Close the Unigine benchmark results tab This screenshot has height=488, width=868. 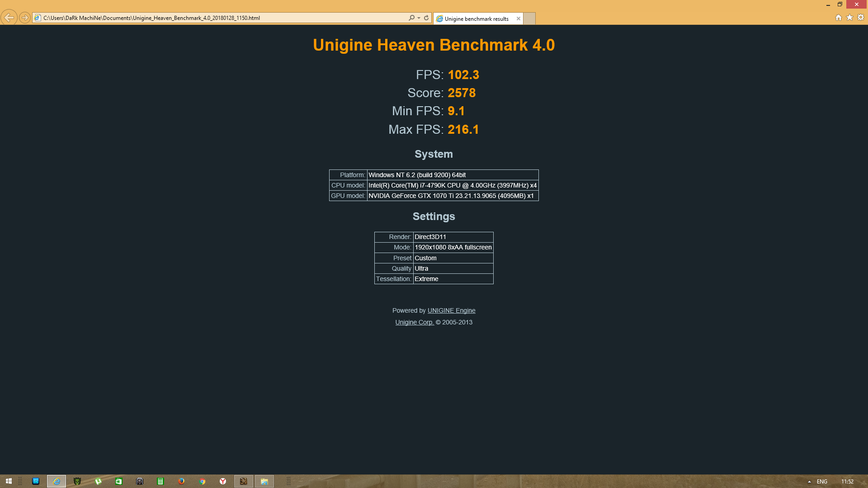pyautogui.click(x=518, y=19)
